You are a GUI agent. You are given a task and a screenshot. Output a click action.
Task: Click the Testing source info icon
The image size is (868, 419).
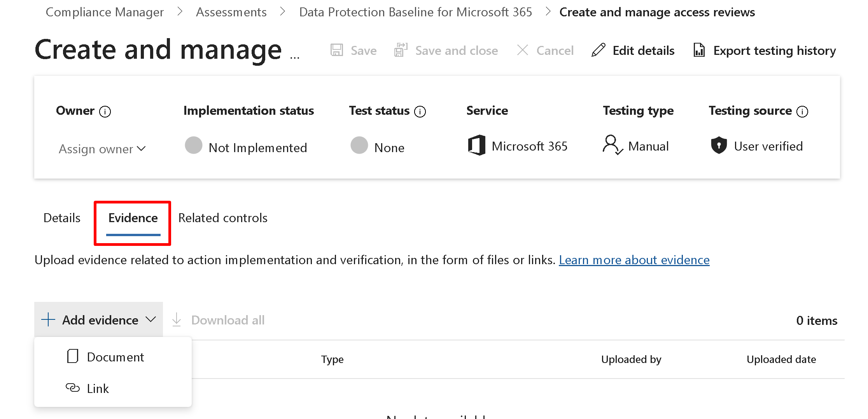point(802,112)
